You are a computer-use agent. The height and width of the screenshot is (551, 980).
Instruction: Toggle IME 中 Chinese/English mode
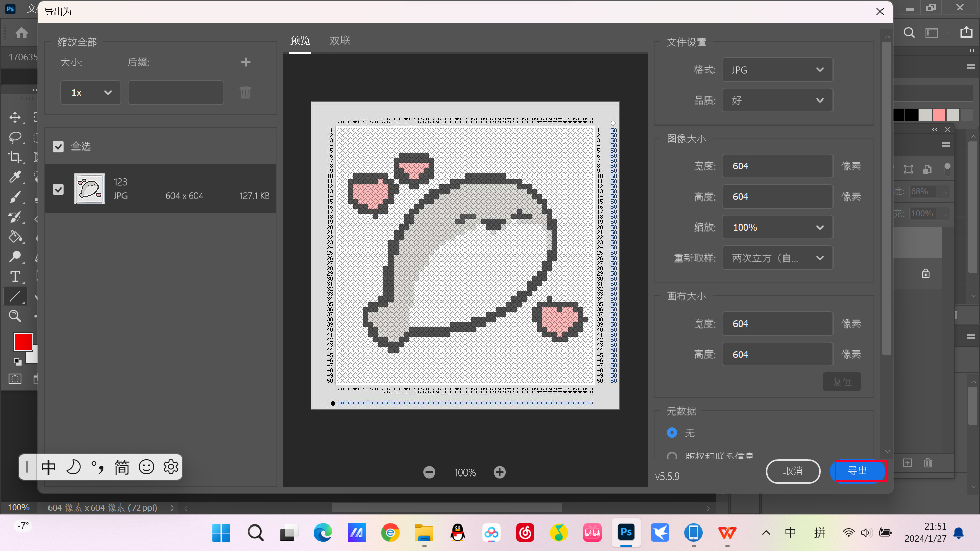coord(48,467)
